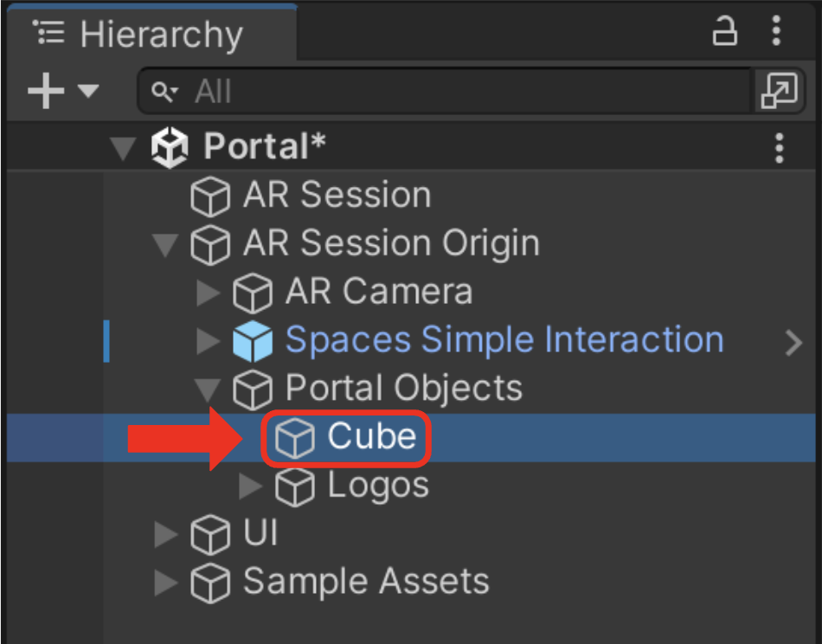This screenshot has width=822, height=644.
Task: Expand the AR Camera node
Action: tap(208, 293)
